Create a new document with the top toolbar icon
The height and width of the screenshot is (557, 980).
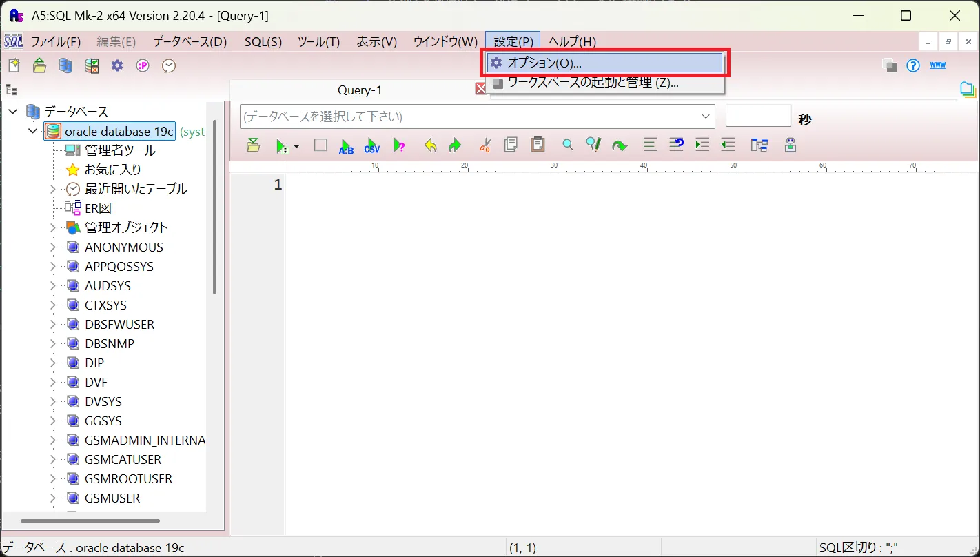pos(14,66)
